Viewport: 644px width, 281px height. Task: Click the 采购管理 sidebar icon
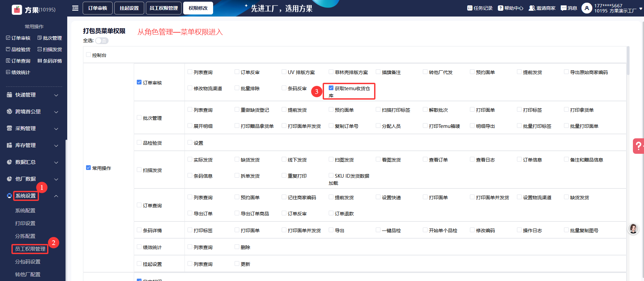(9, 129)
